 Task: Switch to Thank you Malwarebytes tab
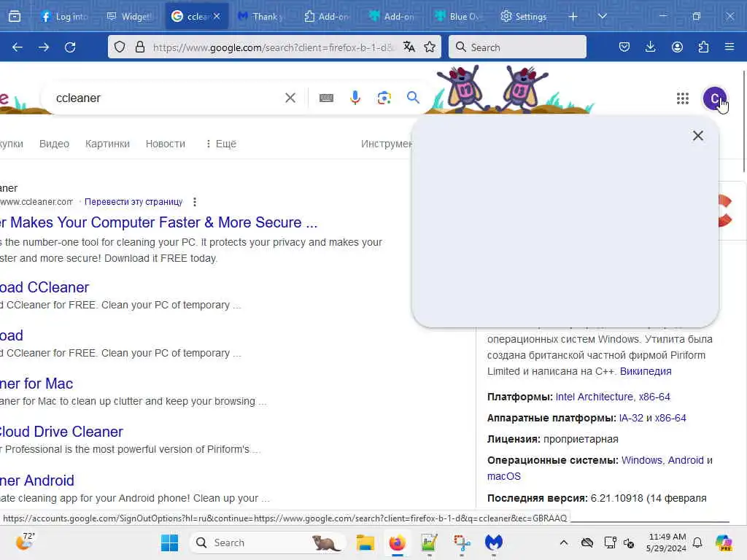pos(262,17)
